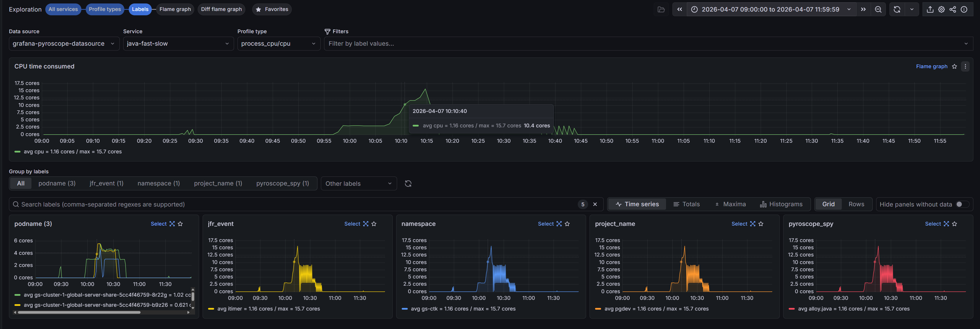The image size is (980, 329).
Task: Click Select on the project_name panel
Action: pyautogui.click(x=740, y=224)
